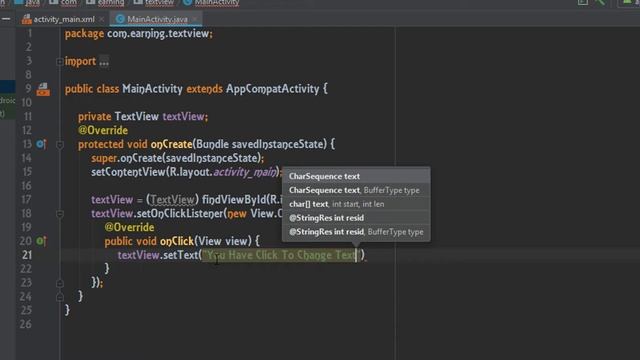Click the hide panel dash icon left of the tabs

[6, 19]
